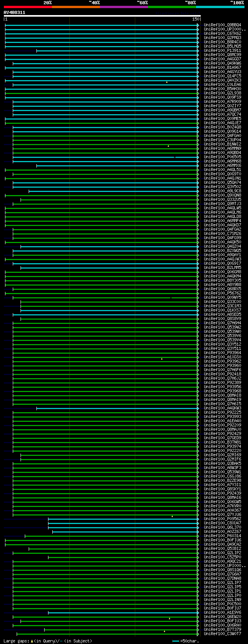Click the UniRef100_A4GGD7 entry

click(222, 59)
